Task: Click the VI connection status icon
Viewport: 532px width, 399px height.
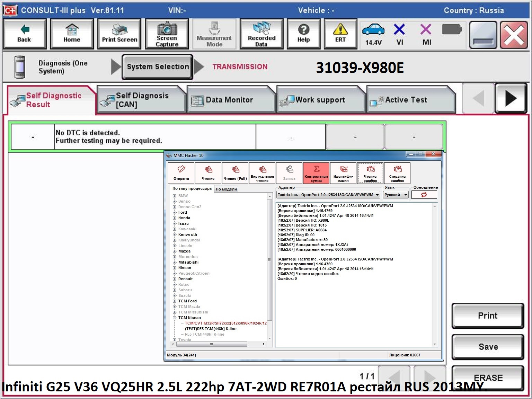Action: [399, 35]
